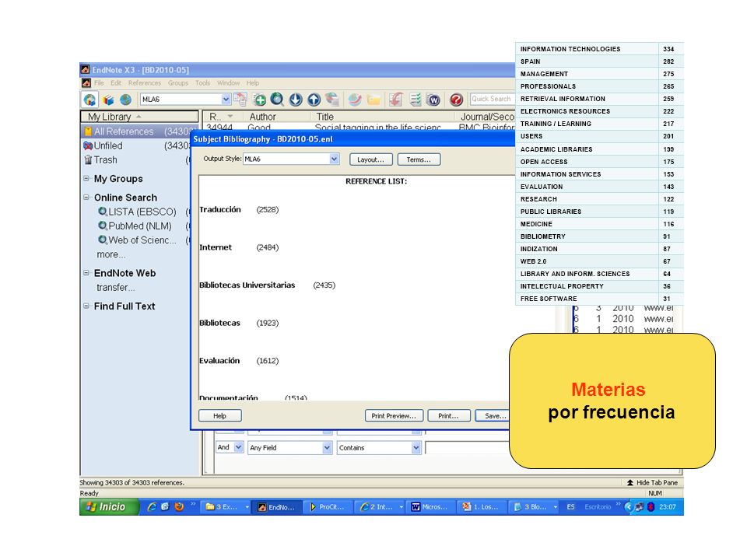The height and width of the screenshot is (560, 747).
Task: Click the transfer... link under EndNote Web
Action: tap(115, 287)
